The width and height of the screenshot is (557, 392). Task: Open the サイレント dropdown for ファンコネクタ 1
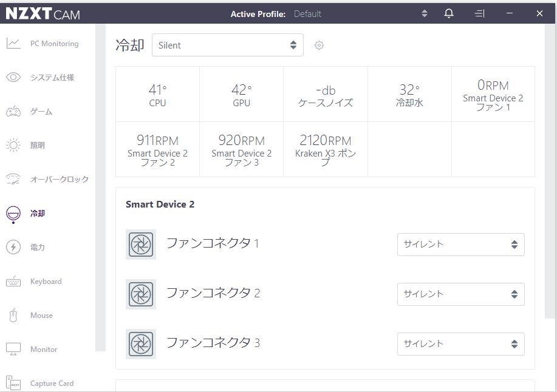pos(461,245)
